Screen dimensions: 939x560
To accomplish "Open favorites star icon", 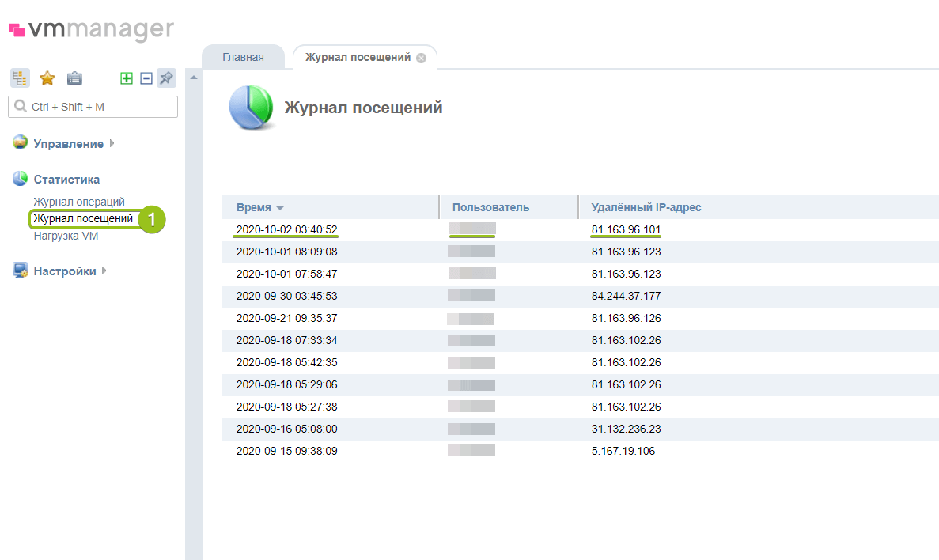I will pos(47,78).
